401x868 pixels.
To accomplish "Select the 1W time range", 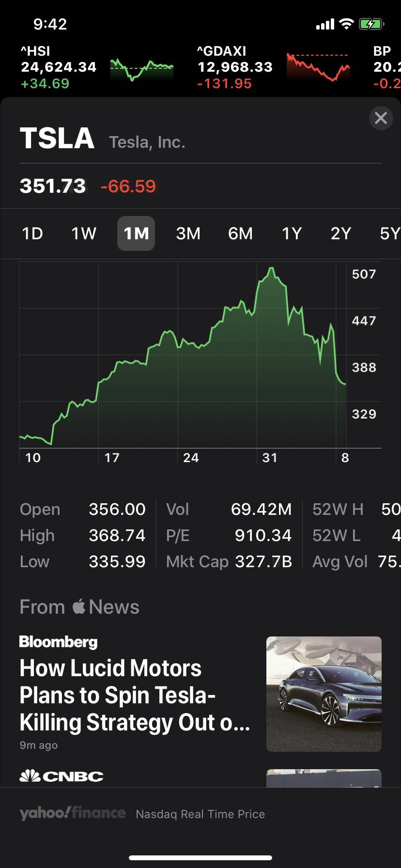I will point(84,233).
